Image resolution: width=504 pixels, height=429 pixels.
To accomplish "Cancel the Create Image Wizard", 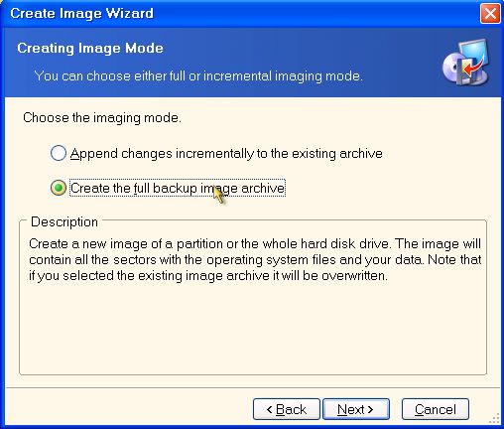I will pyautogui.click(x=436, y=409).
